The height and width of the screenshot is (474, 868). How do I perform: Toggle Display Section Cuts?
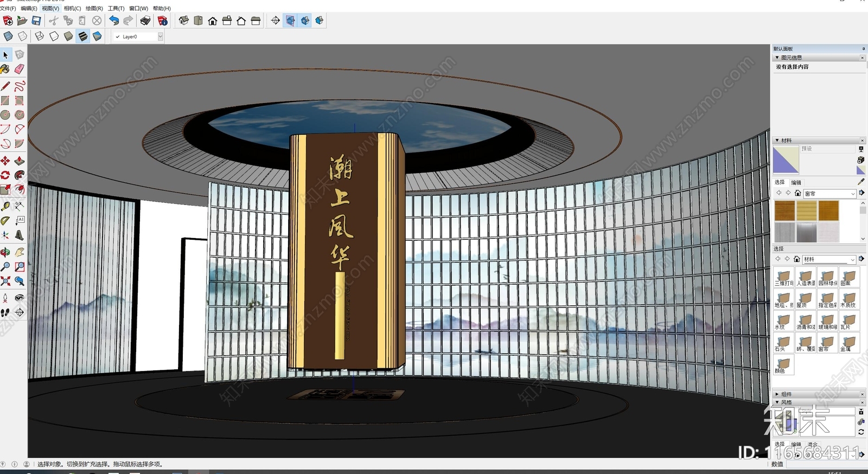[305, 21]
